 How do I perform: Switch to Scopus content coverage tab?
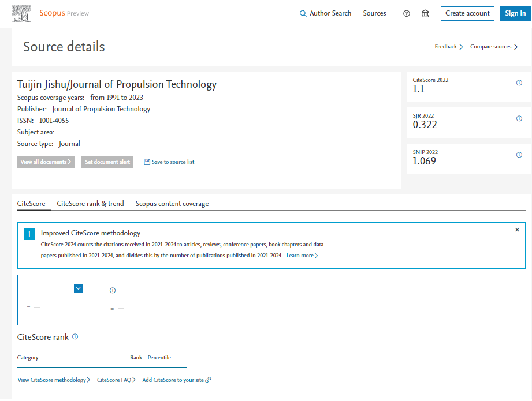click(x=172, y=204)
